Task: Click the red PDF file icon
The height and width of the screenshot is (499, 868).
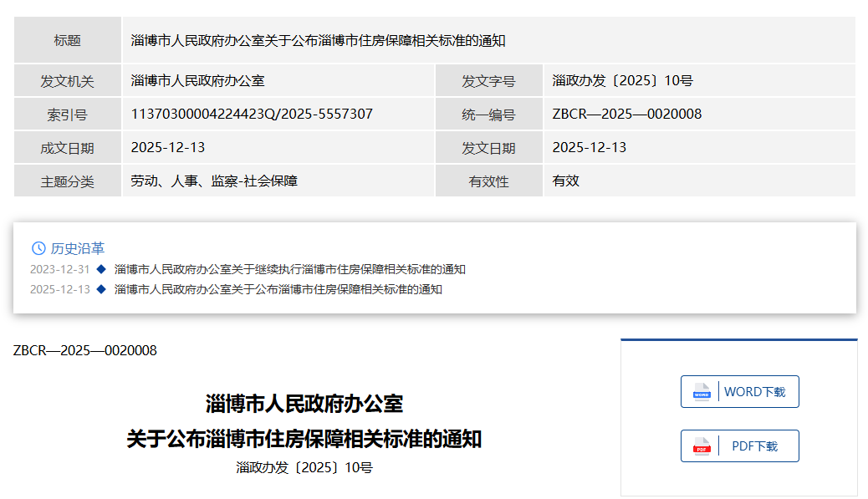Action: (701, 446)
